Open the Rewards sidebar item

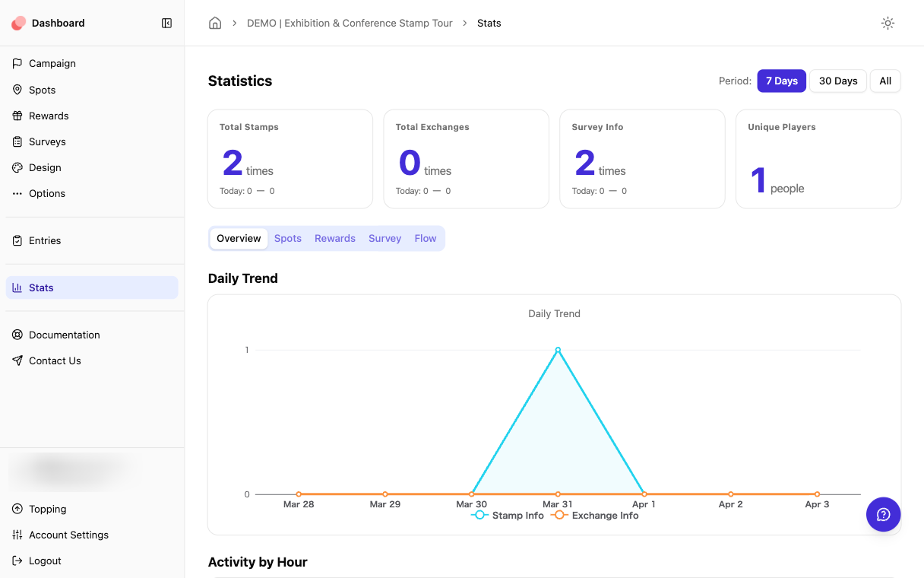click(x=92, y=116)
